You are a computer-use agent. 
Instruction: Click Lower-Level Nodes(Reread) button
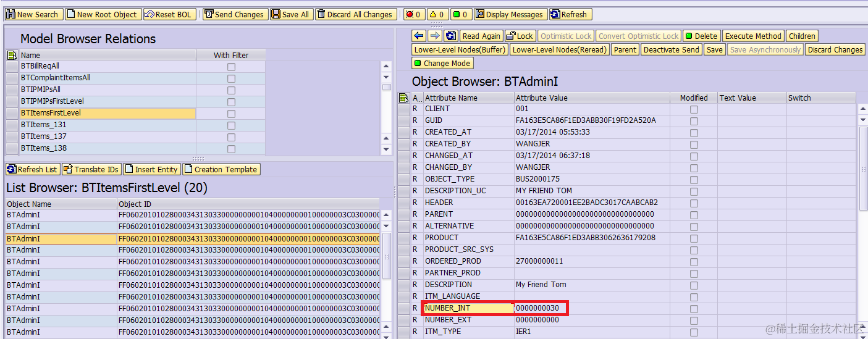pos(560,49)
